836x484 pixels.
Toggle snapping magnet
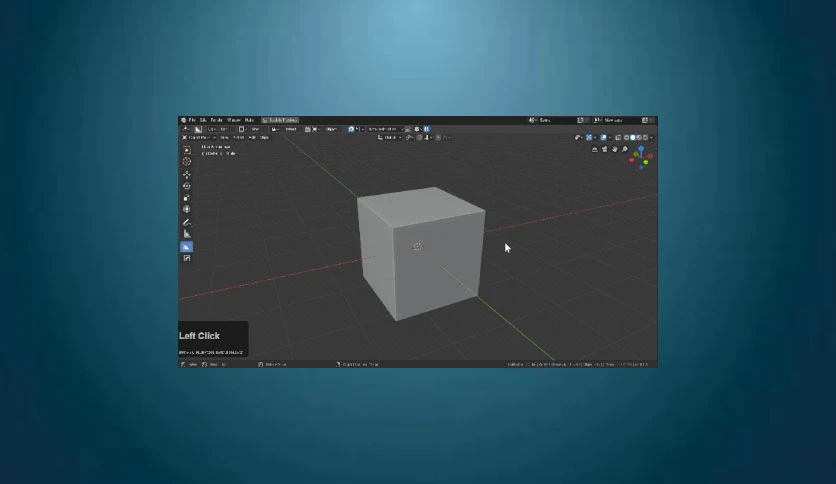click(420, 138)
